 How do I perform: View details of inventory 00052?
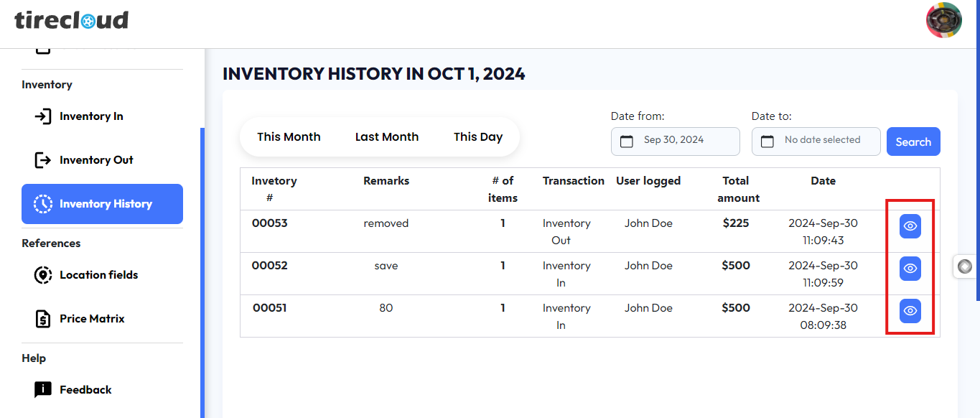click(910, 269)
